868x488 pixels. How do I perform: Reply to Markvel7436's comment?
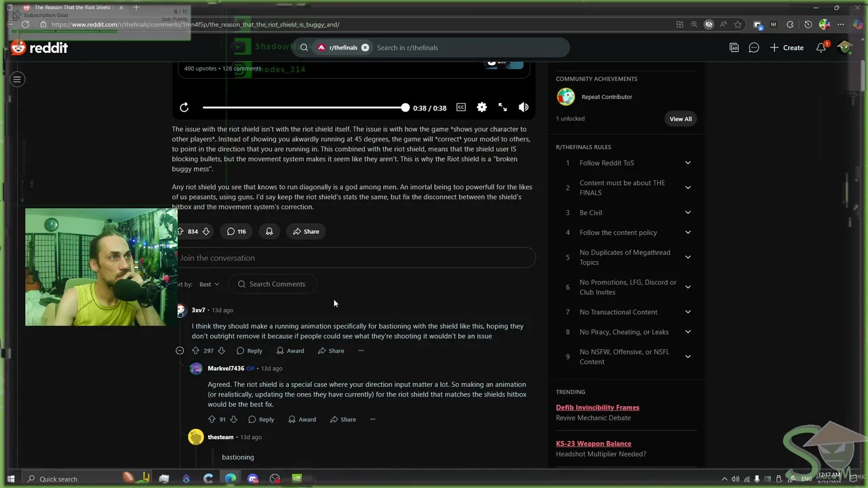pos(261,420)
